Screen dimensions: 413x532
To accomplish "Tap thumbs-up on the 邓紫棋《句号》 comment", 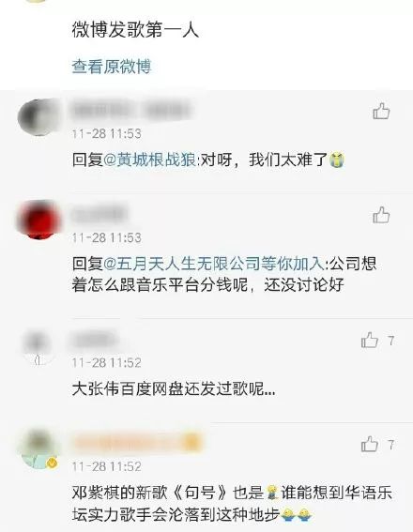I will point(370,444).
